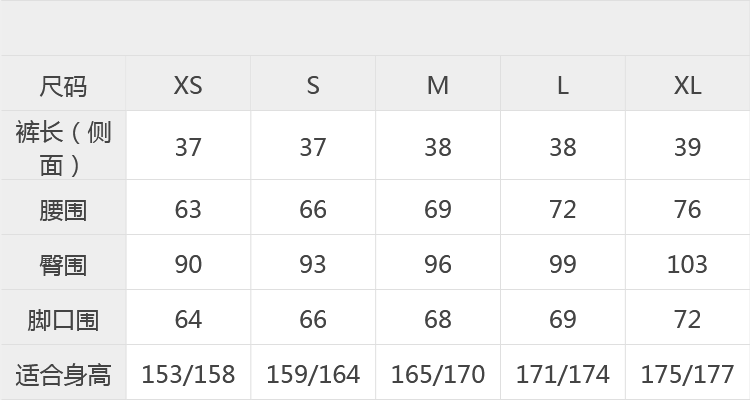Click the height range 165/170 cell
The image size is (750, 400).
coord(438,372)
